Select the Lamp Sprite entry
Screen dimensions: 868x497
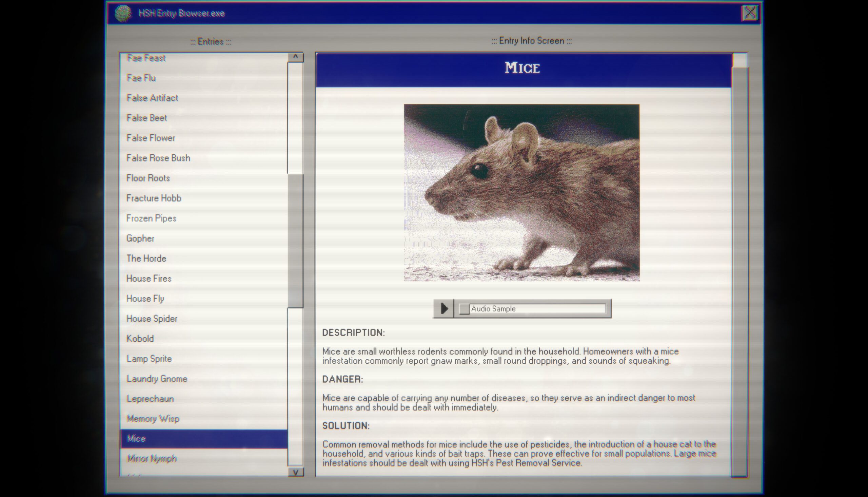(149, 359)
